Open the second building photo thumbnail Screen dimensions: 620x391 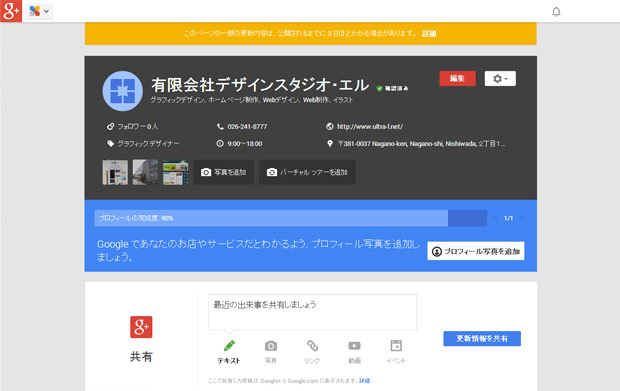click(x=145, y=172)
